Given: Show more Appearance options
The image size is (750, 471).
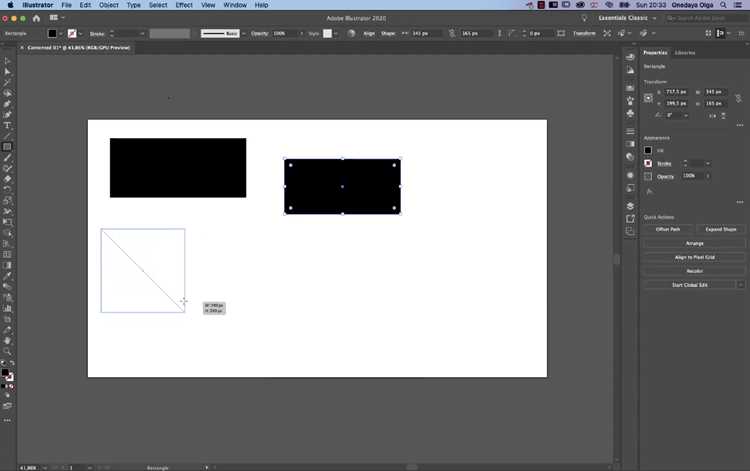Looking at the screenshot, I should (x=740, y=202).
